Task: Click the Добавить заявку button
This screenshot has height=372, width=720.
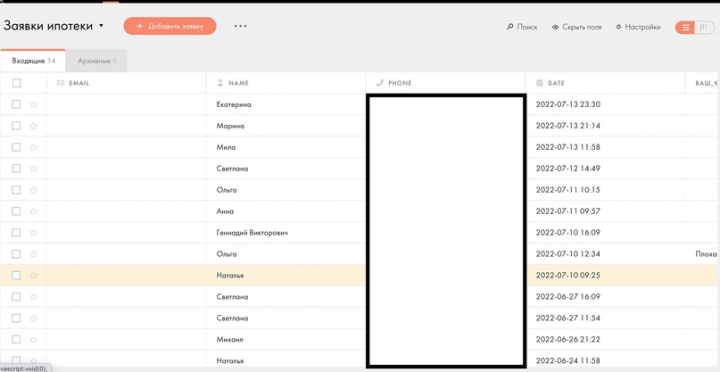Action: (170, 26)
